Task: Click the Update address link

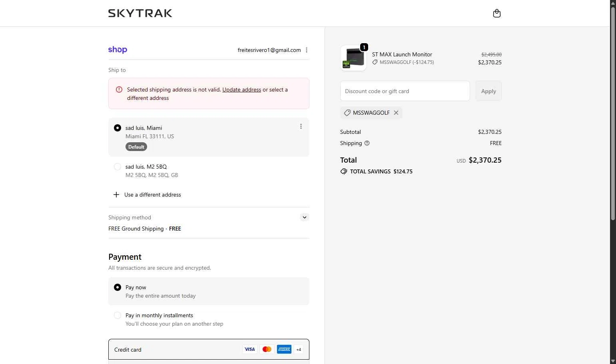Action: (x=241, y=90)
